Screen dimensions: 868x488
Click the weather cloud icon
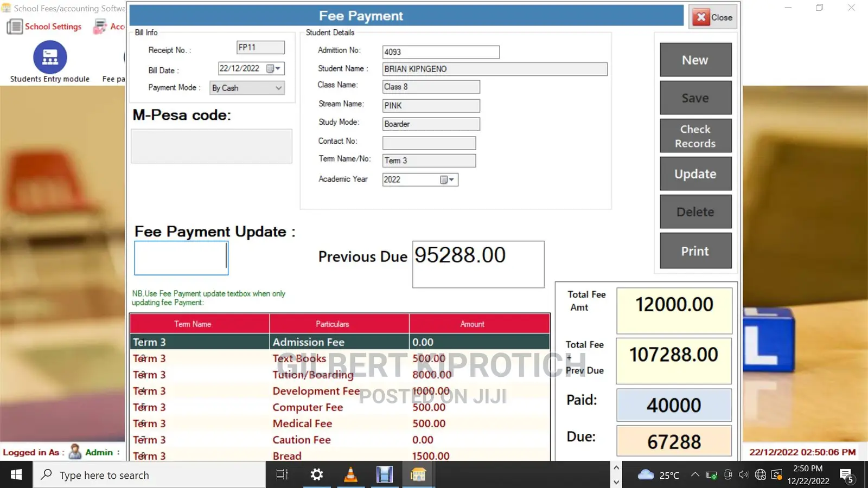pyautogui.click(x=646, y=475)
